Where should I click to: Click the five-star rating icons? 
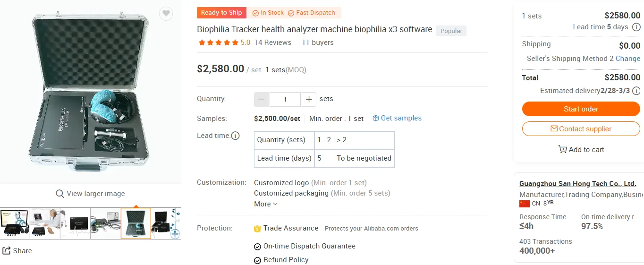click(219, 43)
